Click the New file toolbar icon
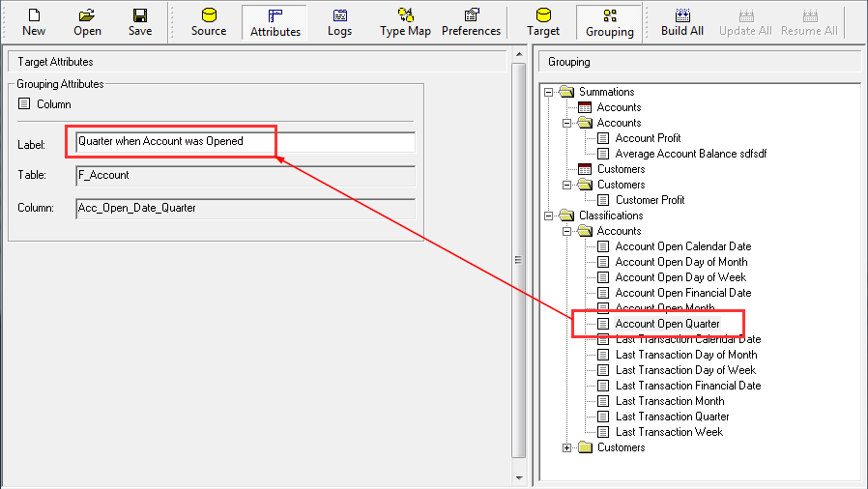The width and height of the screenshot is (868, 489). [x=34, y=21]
